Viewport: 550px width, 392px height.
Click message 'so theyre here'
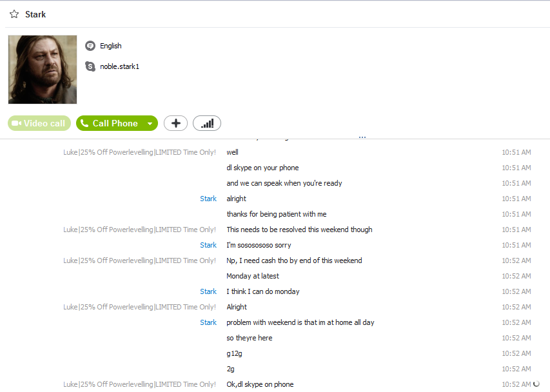250,338
